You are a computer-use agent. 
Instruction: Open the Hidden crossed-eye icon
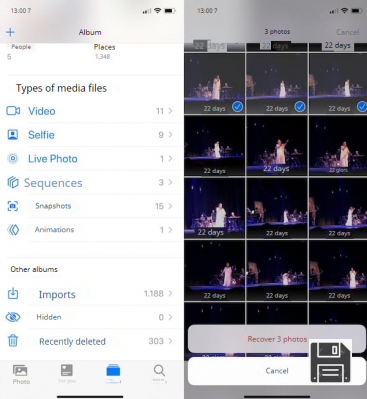13,317
